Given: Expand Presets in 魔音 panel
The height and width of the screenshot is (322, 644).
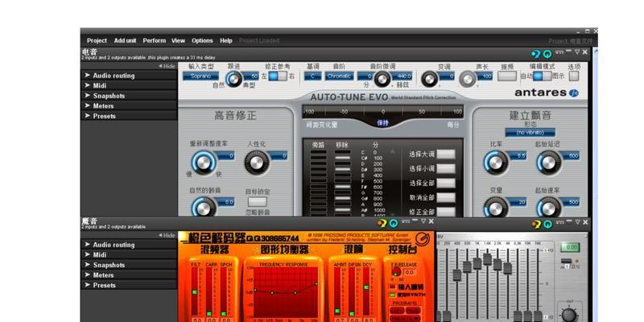Looking at the screenshot, I should 129,285.
